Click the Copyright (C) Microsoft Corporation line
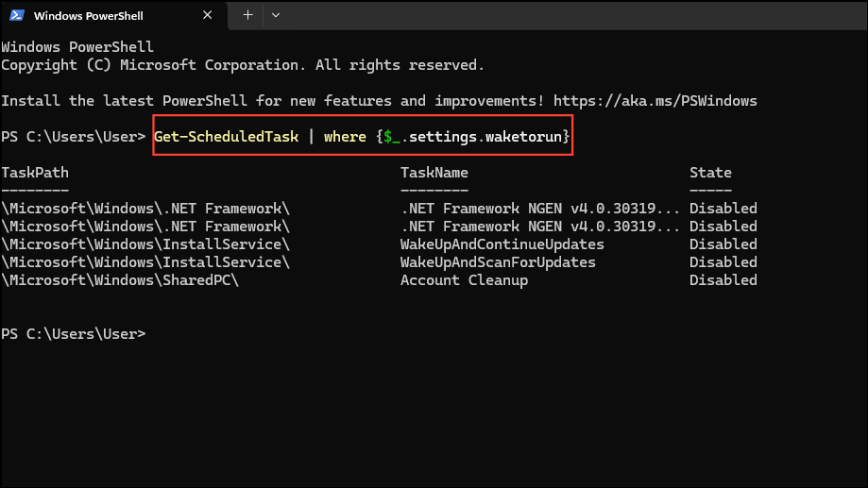The image size is (868, 488). click(x=243, y=65)
